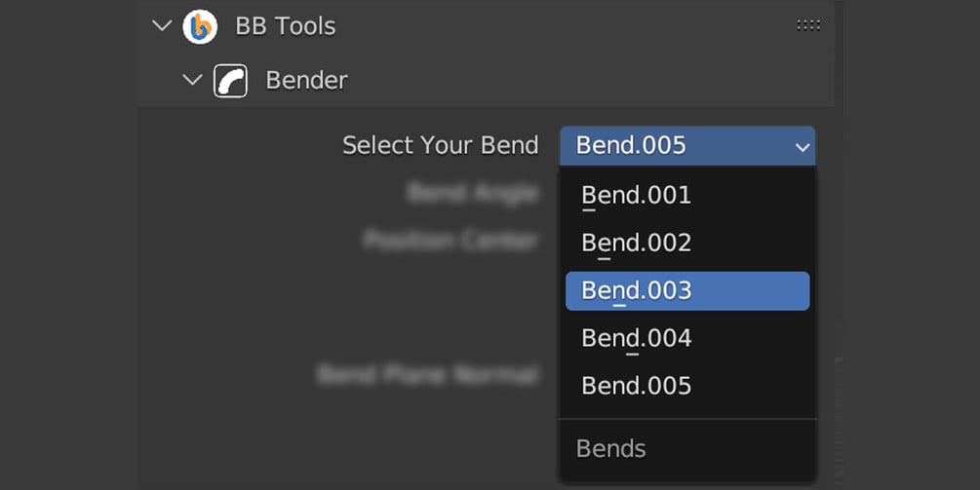
Task: Click the Select Your Bend dropdown arrow
Action: 802,147
